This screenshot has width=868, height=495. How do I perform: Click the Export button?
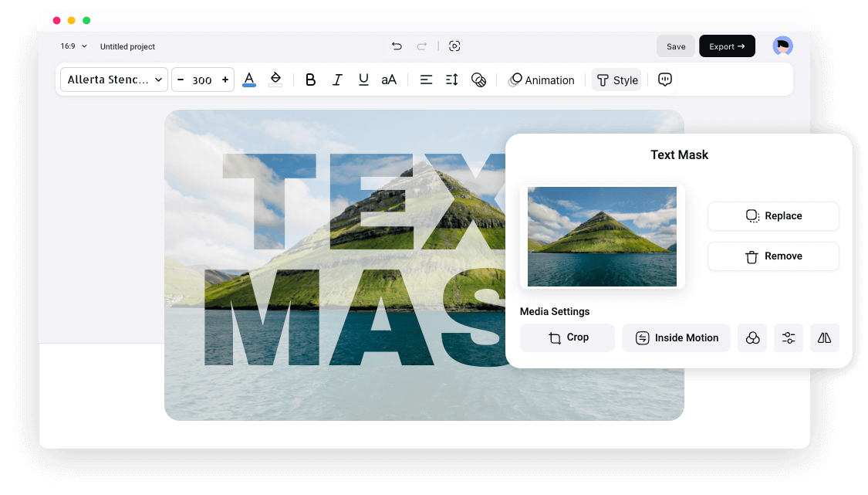727,46
